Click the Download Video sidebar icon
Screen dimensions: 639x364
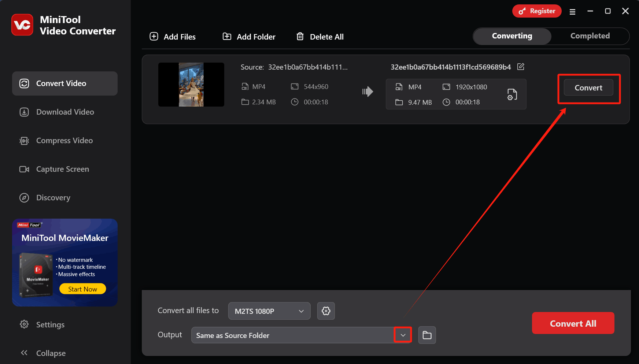(x=24, y=112)
